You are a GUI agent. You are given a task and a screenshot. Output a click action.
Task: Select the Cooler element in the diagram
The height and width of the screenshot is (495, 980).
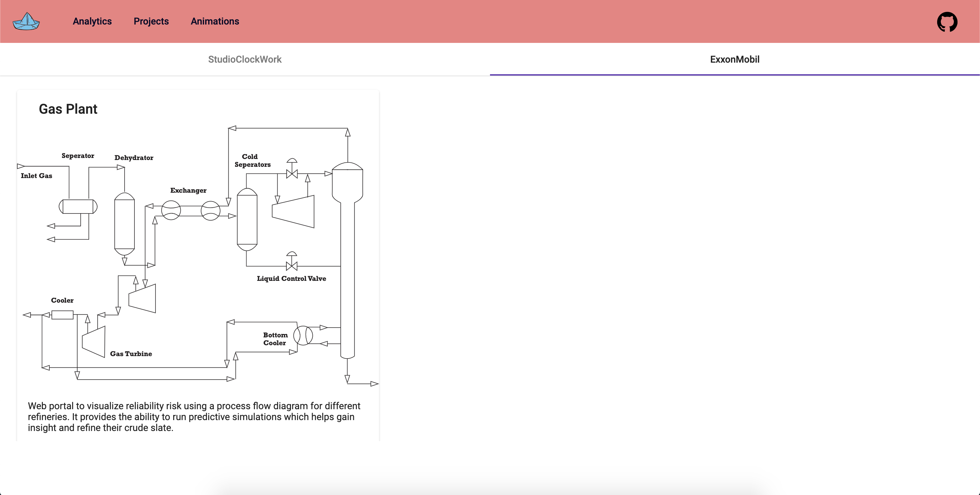point(62,314)
